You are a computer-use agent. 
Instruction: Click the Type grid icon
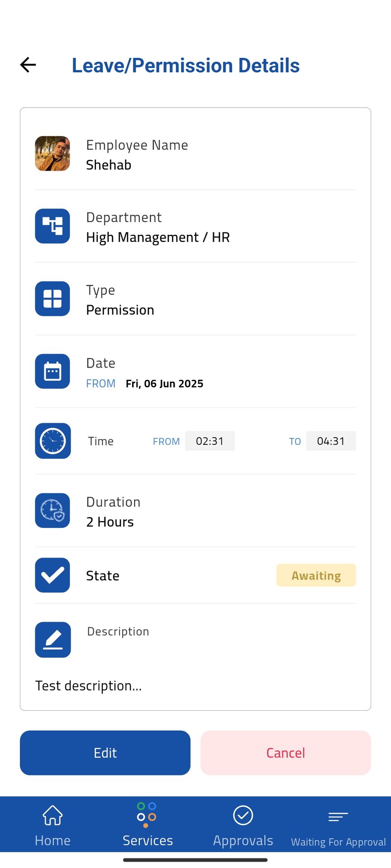pos(52,299)
